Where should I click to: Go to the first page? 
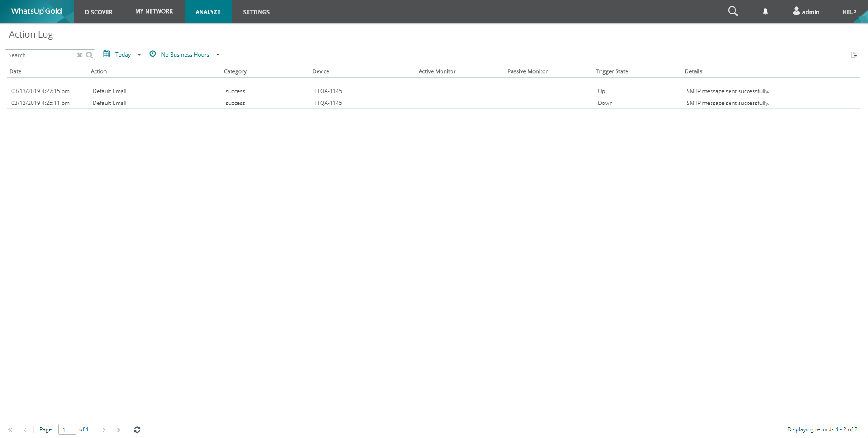pyautogui.click(x=10, y=430)
